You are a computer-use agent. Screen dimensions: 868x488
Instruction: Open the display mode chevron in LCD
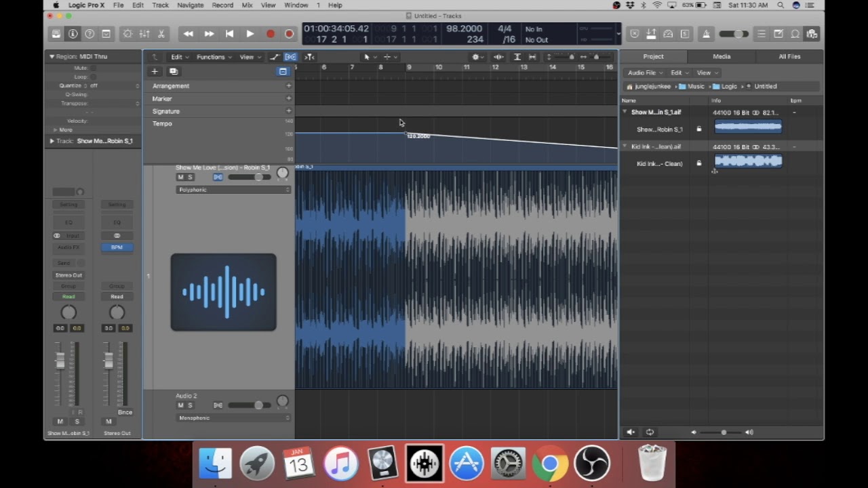[x=618, y=34]
